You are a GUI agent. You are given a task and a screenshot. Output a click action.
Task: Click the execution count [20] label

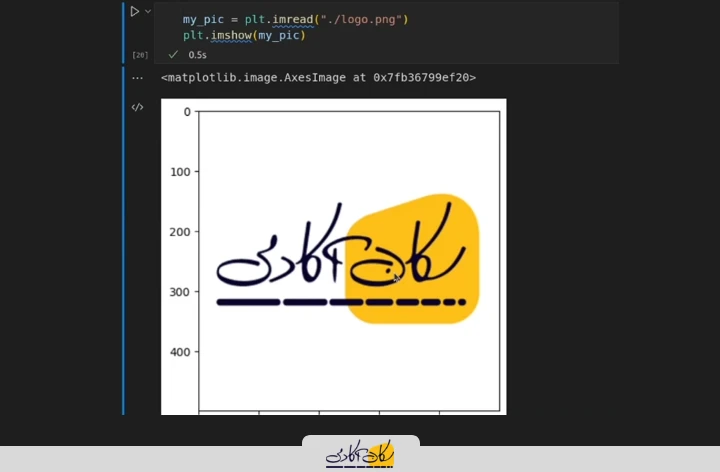click(140, 55)
